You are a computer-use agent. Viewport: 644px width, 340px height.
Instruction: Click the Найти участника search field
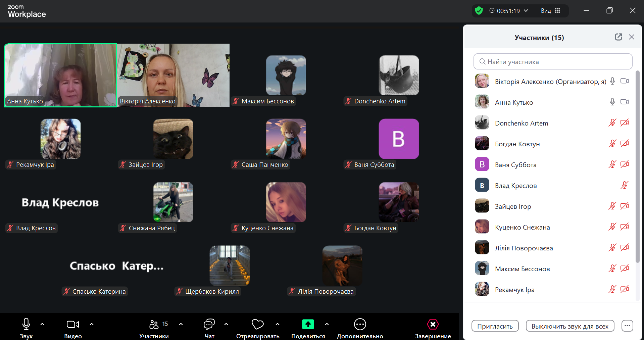coord(553,62)
